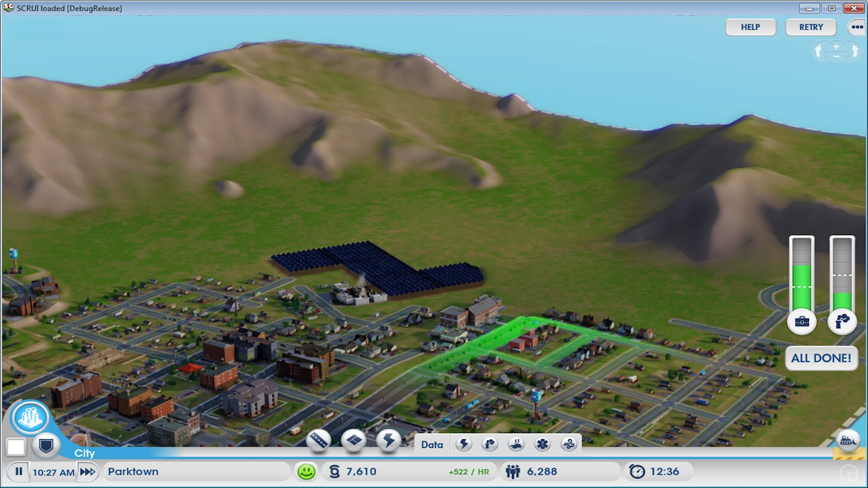This screenshot has height=488, width=868.
Task: Select the Data tab
Action: [x=432, y=445]
